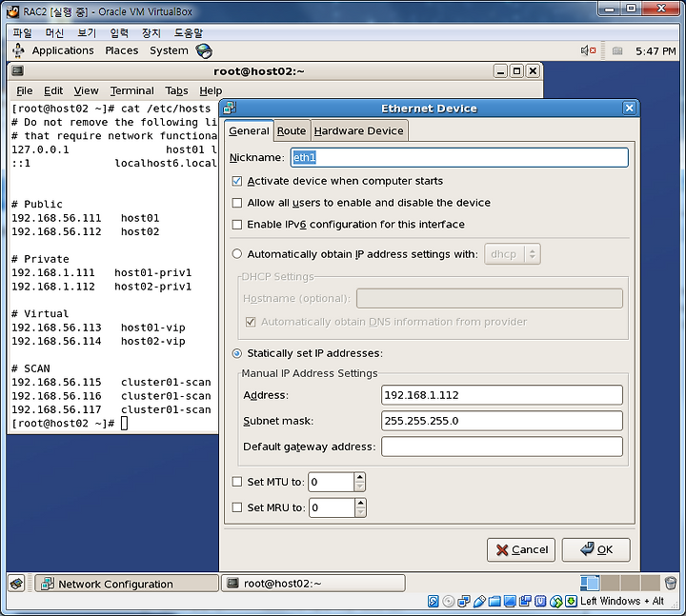This screenshot has width=686, height=616.
Task: Open the VirtualBox 머신 menu
Action: point(54,32)
